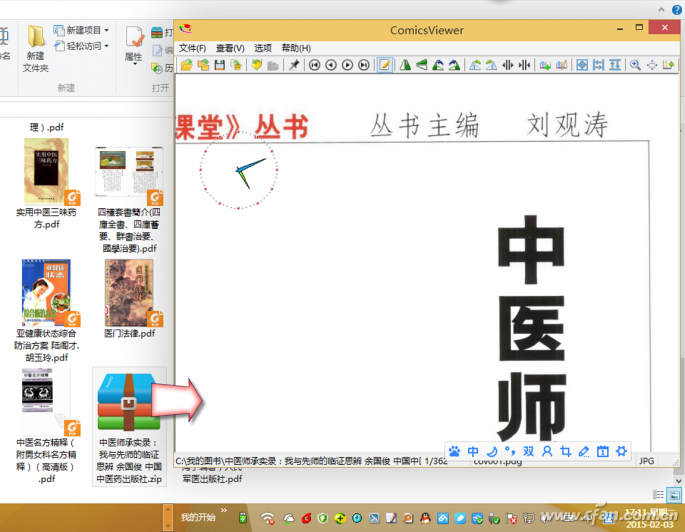This screenshot has width=685, height=532.
Task: Select the 中医名方精释 pdf file
Action: (46, 426)
